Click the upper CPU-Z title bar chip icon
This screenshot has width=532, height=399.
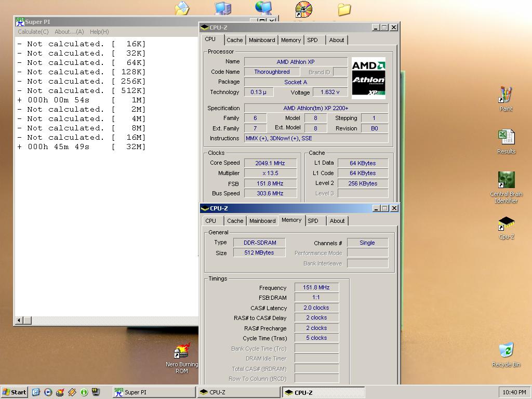(205, 28)
